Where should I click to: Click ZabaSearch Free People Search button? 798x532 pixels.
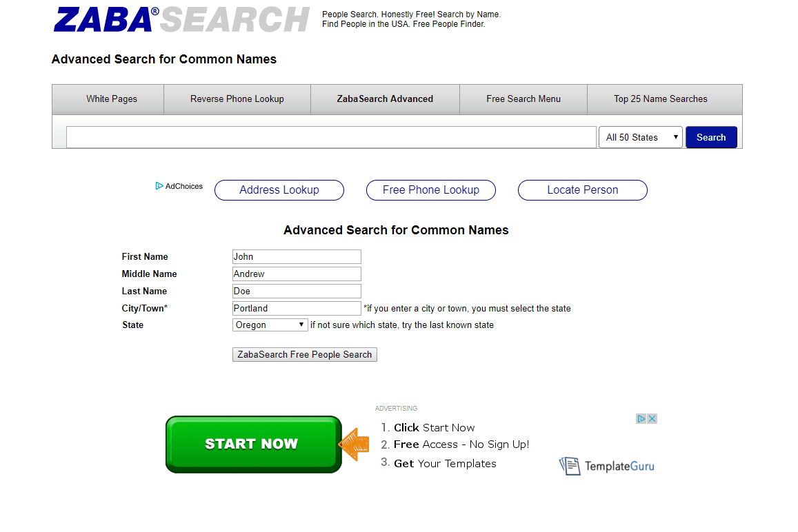[x=304, y=354]
